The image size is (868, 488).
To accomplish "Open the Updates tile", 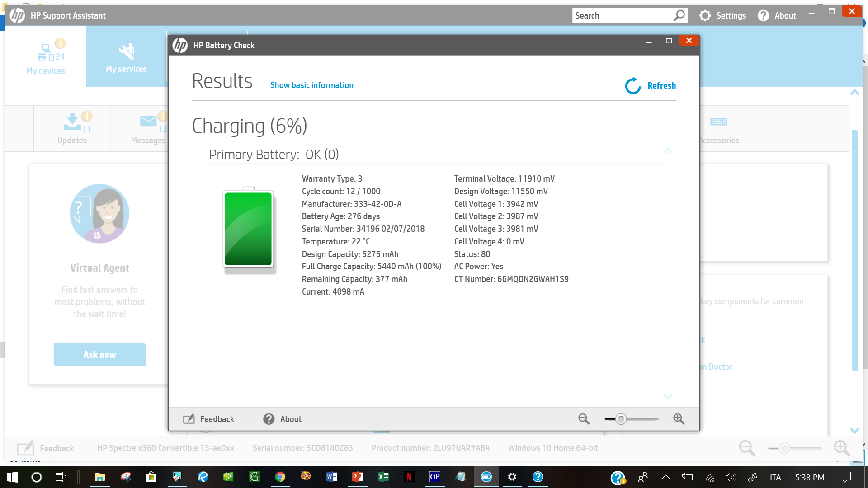I will (x=72, y=128).
